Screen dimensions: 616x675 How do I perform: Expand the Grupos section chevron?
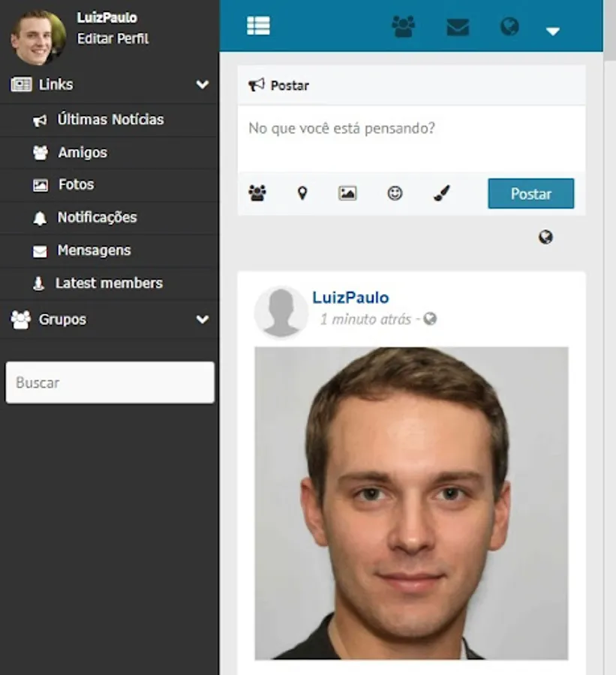pos(203,319)
